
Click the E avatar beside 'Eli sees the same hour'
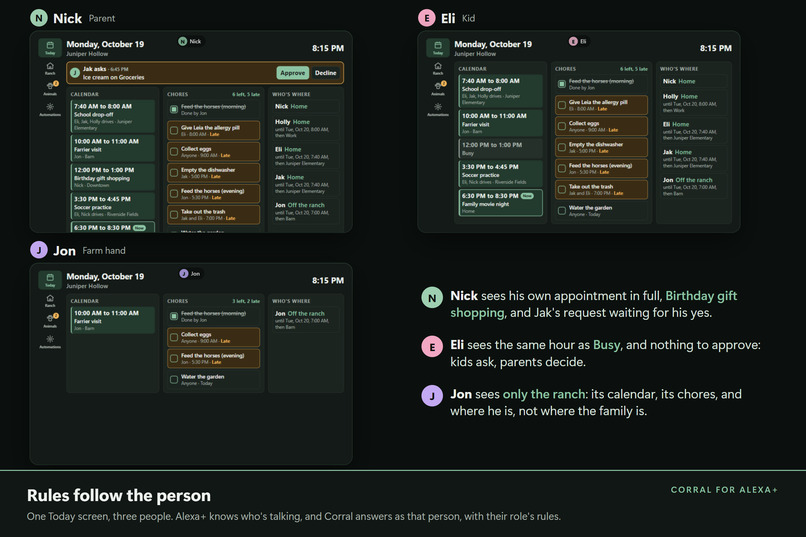(432, 347)
